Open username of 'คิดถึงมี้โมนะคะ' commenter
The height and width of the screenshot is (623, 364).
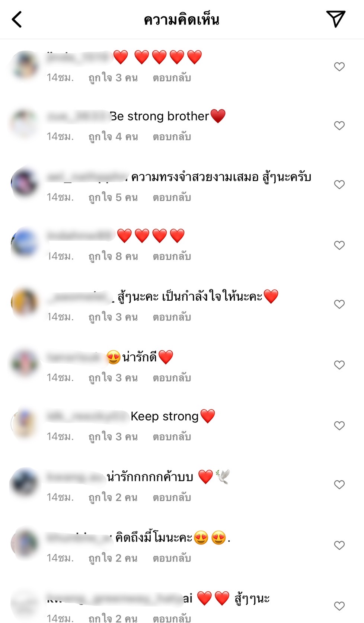pos(79,538)
